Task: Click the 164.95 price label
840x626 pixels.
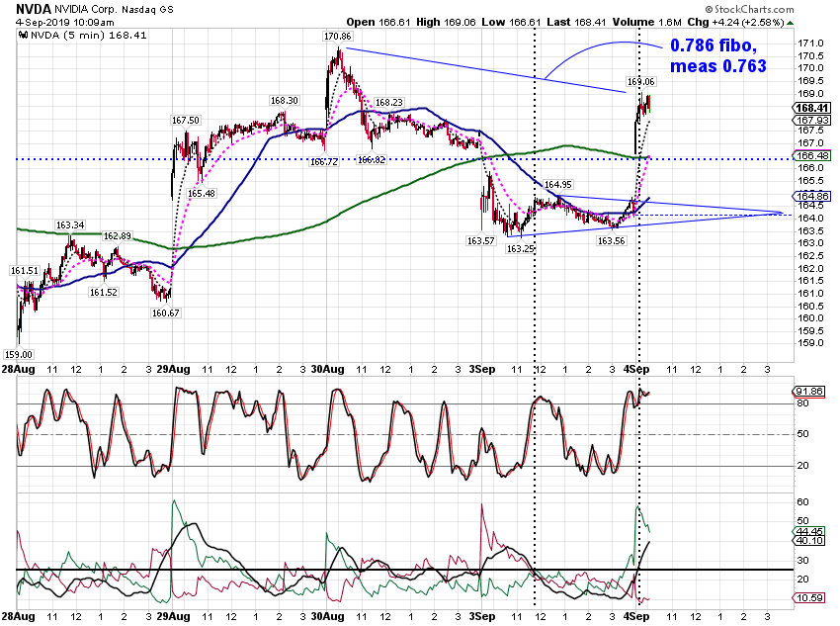Action: click(x=557, y=185)
